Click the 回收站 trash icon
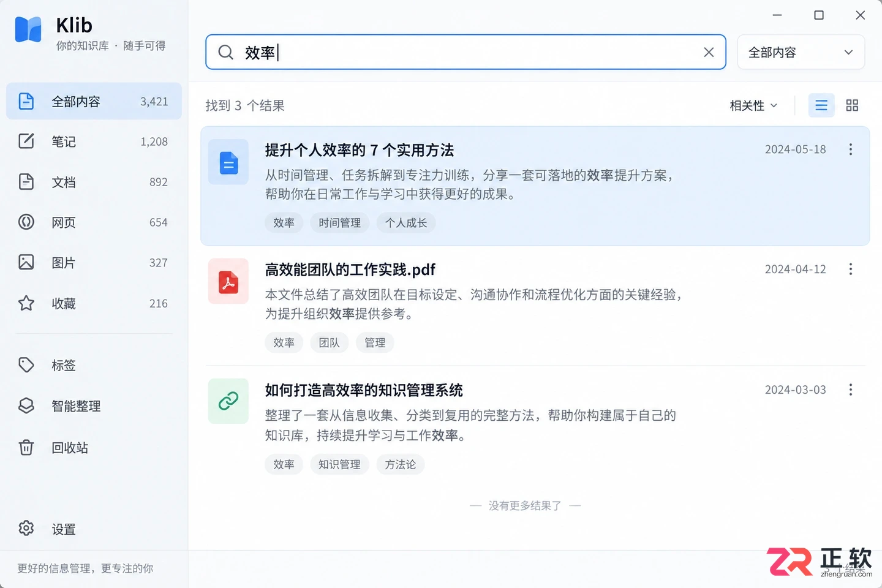 click(26, 447)
